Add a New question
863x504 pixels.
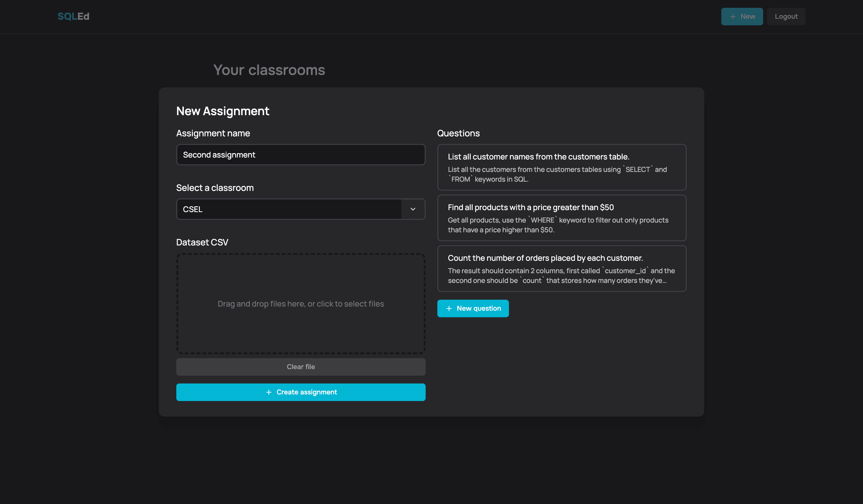click(473, 308)
